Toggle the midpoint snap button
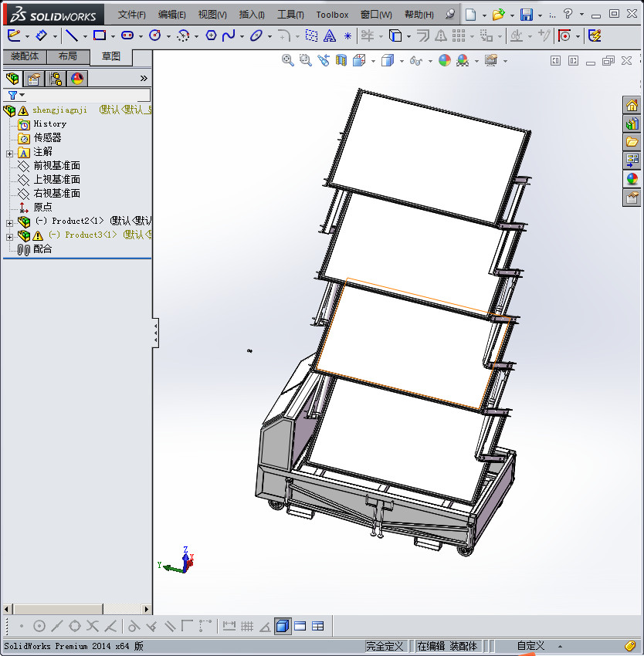This screenshot has height=656, width=644. coord(57,627)
